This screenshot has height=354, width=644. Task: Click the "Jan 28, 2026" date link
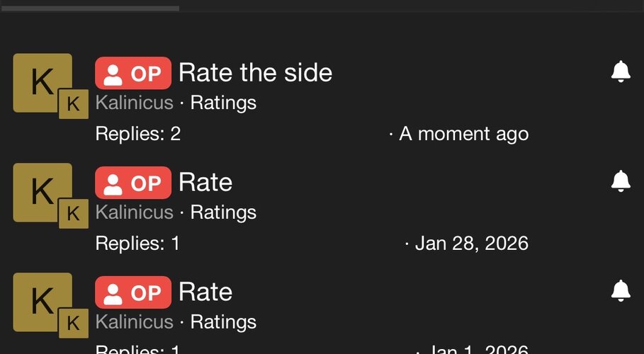(471, 244)
